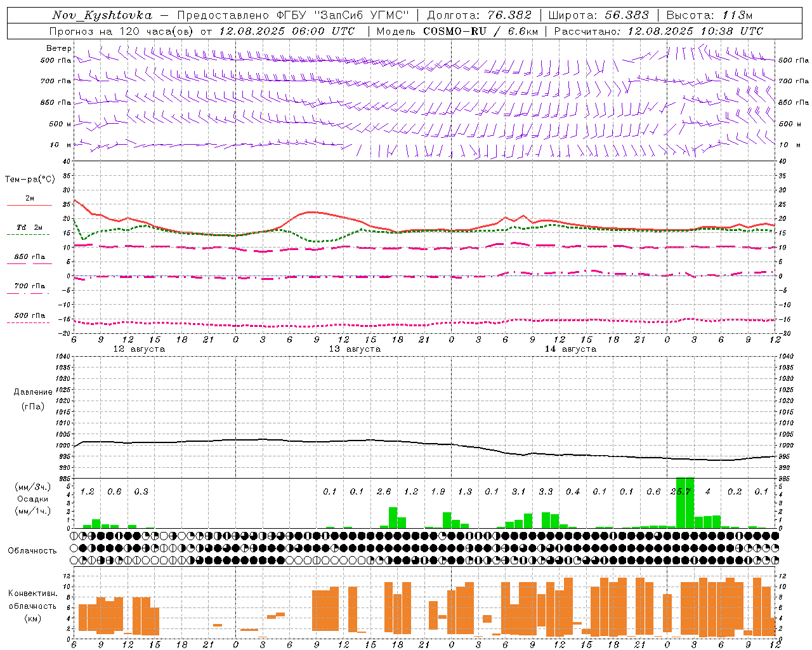Select the 'Модель COSMO-RU / 6.6км' label
This screenshot has height=650, width=812.
pyautogui.click(x=457, y=31)
